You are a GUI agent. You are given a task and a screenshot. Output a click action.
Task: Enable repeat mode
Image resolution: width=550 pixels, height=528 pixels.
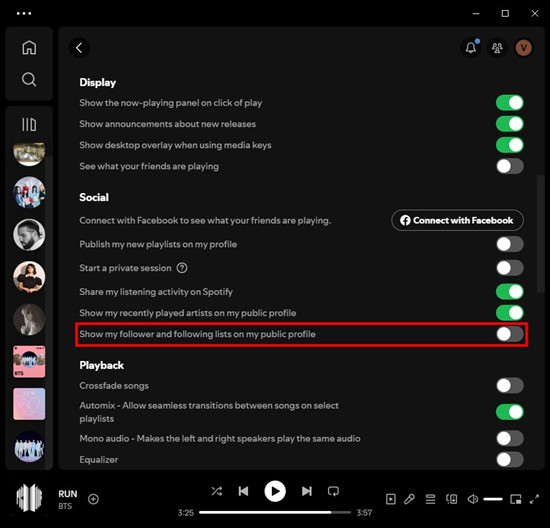coord(333,491)
